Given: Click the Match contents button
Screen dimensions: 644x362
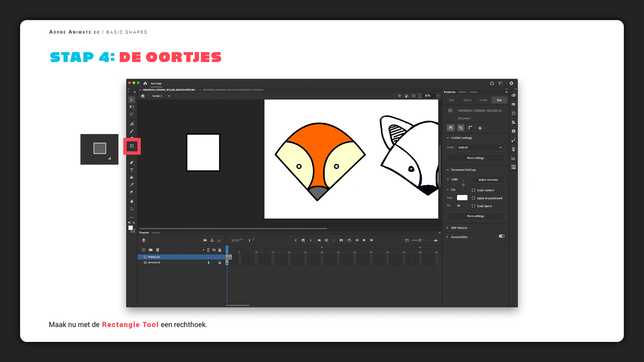Looking at the screenshot, I should click(x=488, y=180).
